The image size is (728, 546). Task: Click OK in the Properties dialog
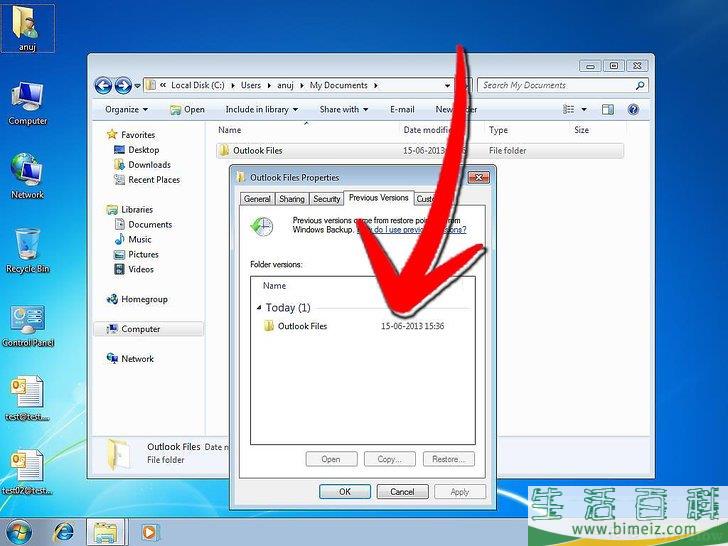click(345, 492)
